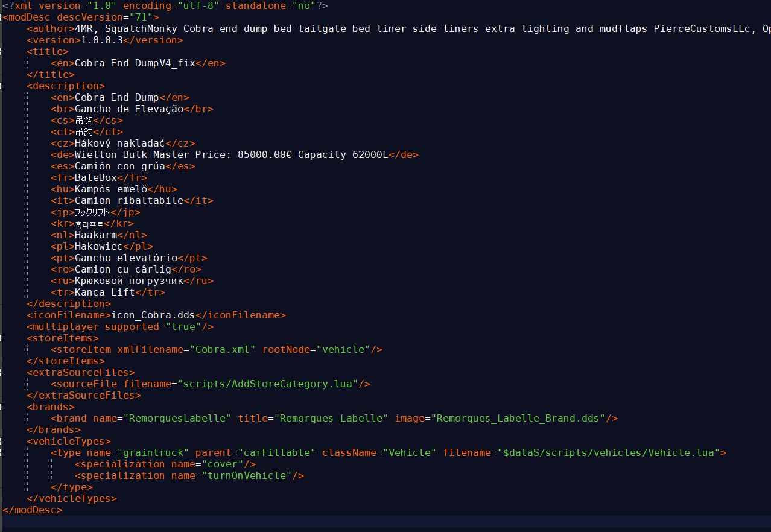
Task: Click the xmlFilename value Cobra.xml
Action: pyautogui.click(x=223, y=349)
